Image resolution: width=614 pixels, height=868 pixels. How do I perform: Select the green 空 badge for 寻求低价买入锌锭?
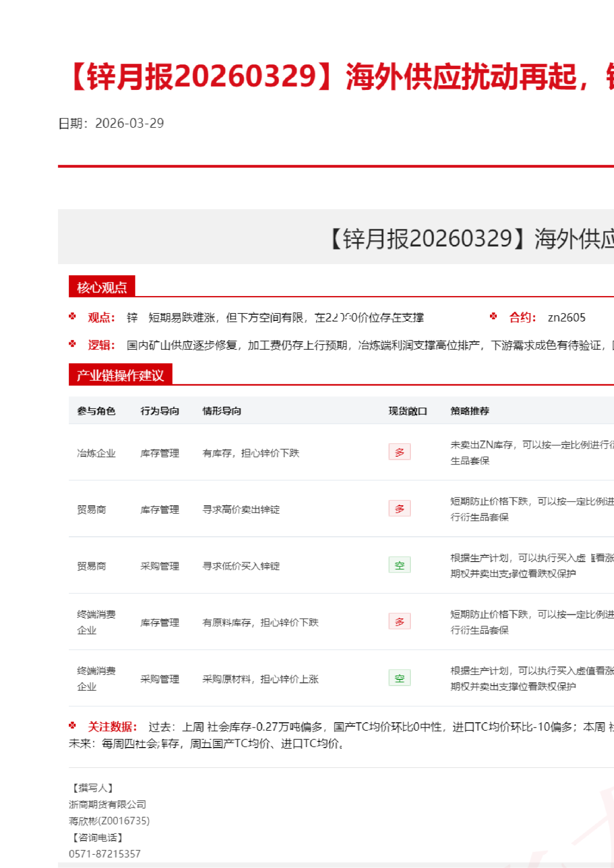click(400, 565)
